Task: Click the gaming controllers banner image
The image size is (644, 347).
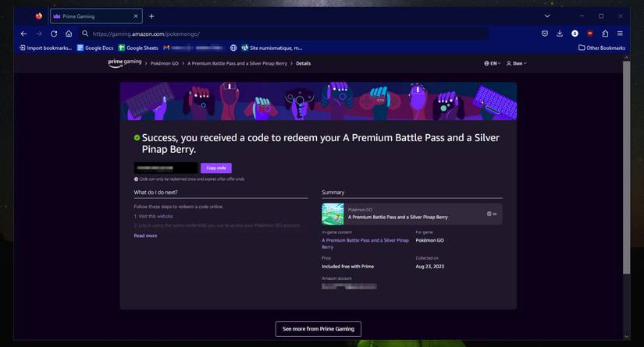Action: click(x=318, y=101)
